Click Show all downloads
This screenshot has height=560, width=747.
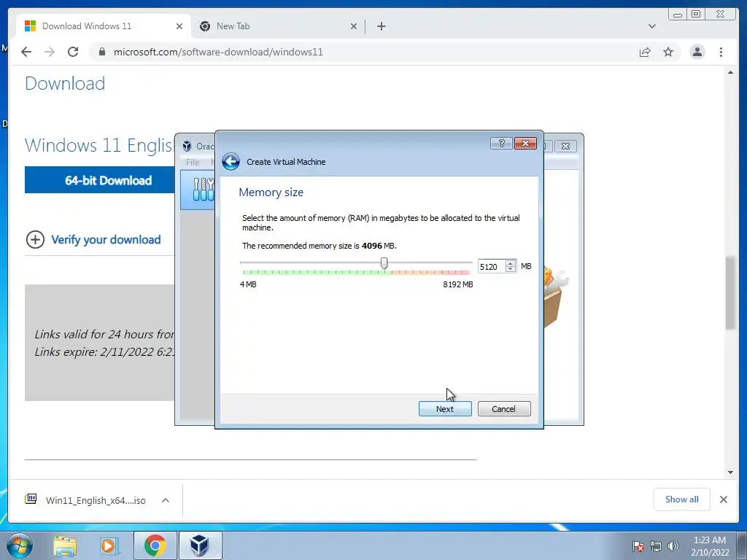point(682,499)
